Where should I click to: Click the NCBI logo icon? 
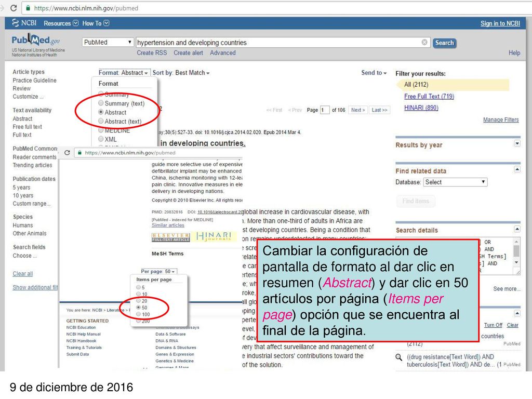(x=15, y=23)
